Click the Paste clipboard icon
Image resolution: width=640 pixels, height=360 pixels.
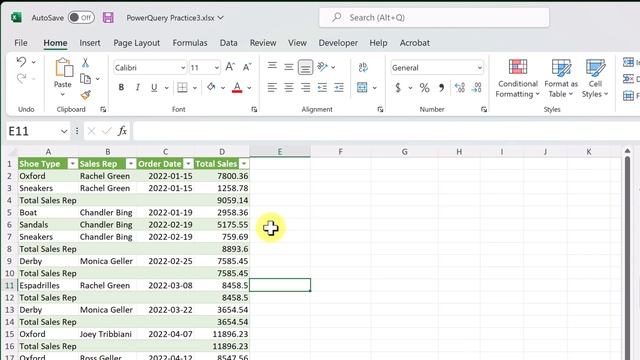click(64, 68)
